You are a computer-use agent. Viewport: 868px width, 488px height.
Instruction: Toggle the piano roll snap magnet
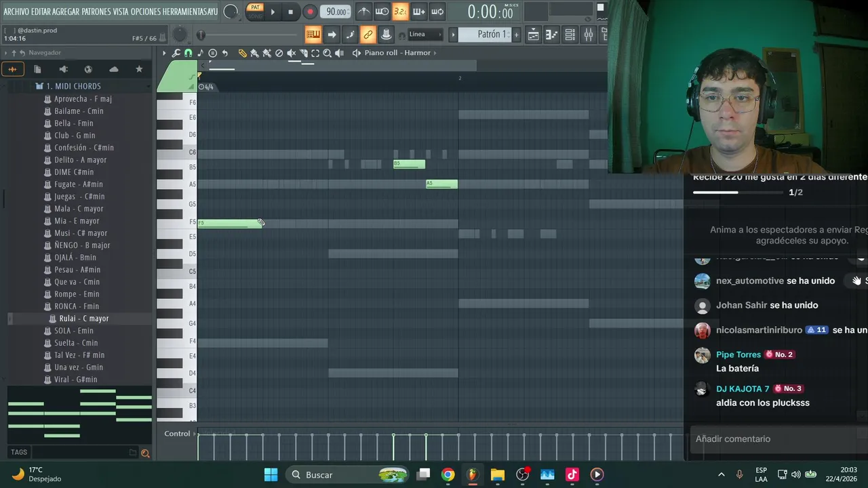pyautogui.click(x=188, y=53)
